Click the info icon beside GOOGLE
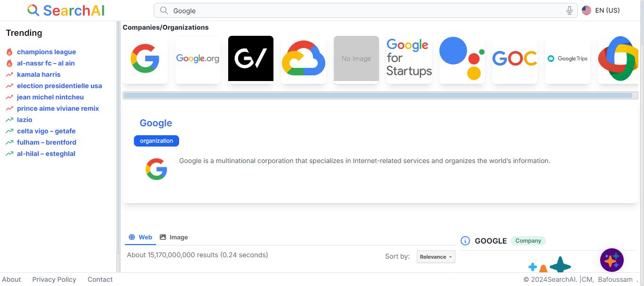This screenshot has width=644, height=286. pyautogui.click(x=465, y=241)
